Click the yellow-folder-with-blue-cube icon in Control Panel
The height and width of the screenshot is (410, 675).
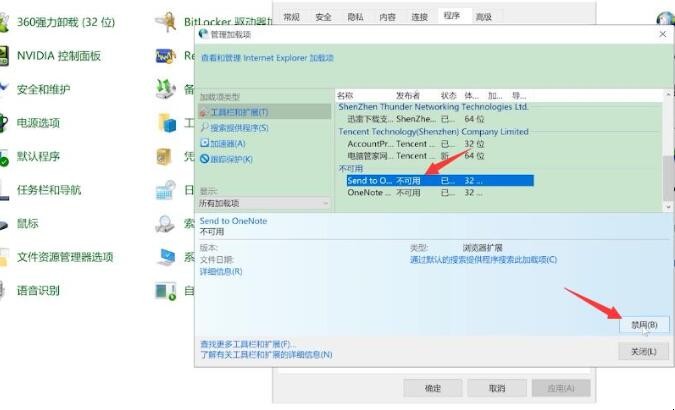coord(167,123)
